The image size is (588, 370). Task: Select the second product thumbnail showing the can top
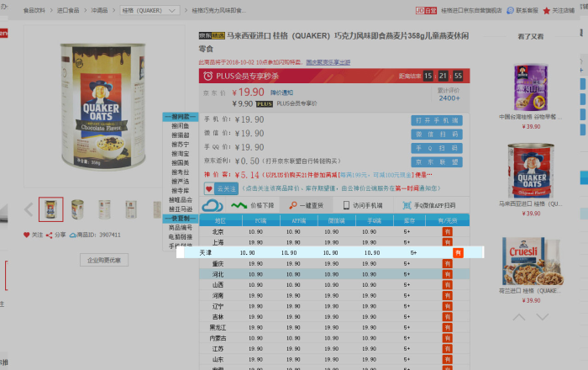(77, 209)
